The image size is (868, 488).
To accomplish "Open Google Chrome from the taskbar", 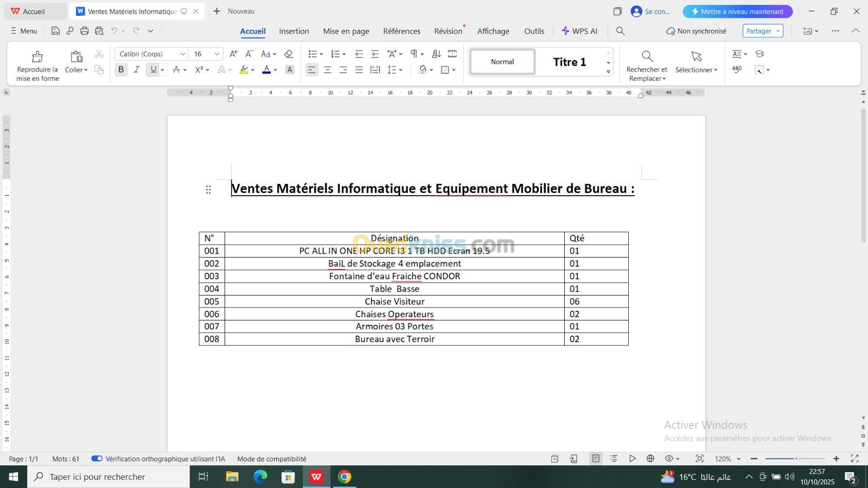I will coord(344,477).
